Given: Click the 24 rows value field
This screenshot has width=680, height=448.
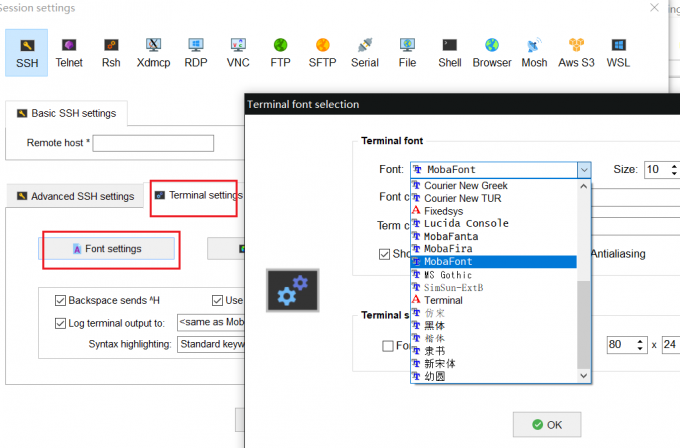Looking at the screenshot, I should [671, 345].
